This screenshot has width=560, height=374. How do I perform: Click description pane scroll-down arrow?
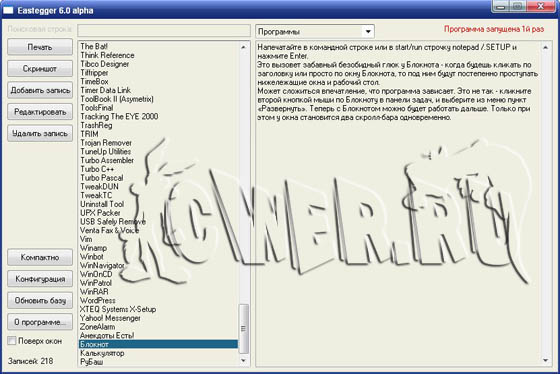tap(545, 360)
